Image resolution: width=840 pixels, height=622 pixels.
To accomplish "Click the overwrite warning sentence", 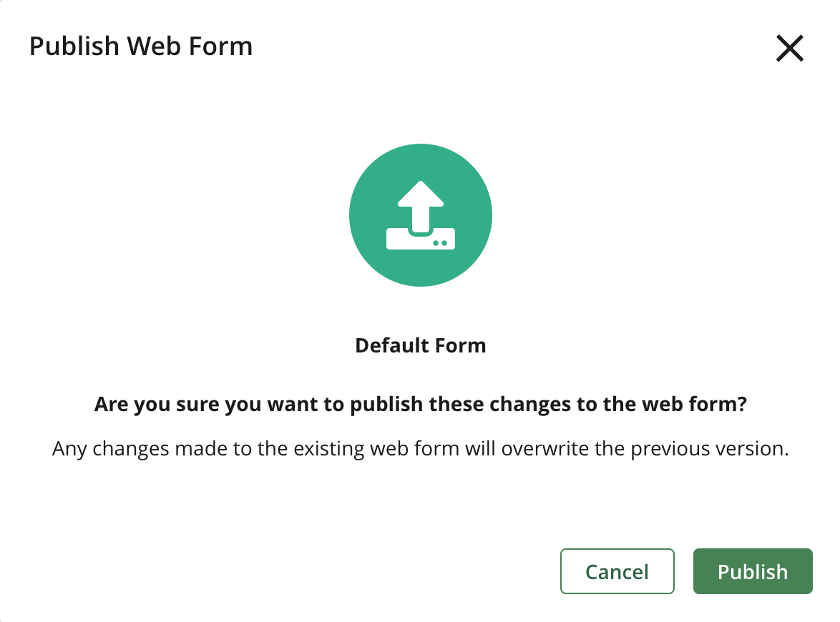I will [420, 448].
